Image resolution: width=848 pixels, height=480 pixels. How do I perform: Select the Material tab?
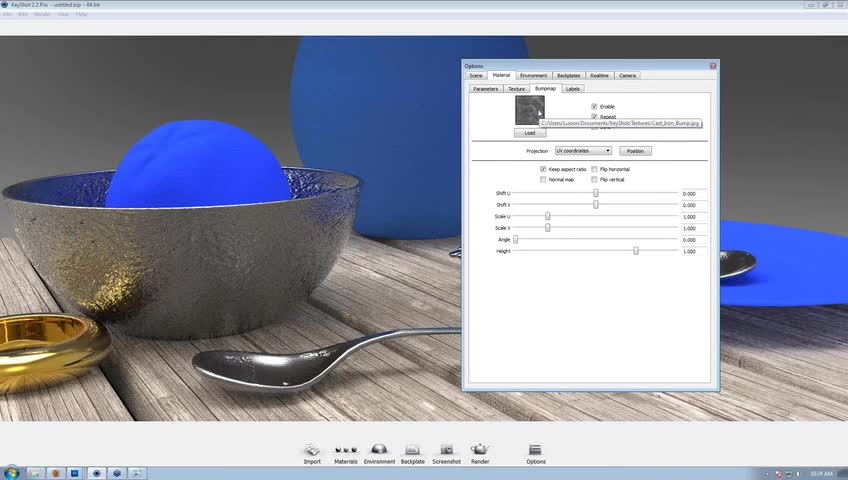(x=501, y=75)
